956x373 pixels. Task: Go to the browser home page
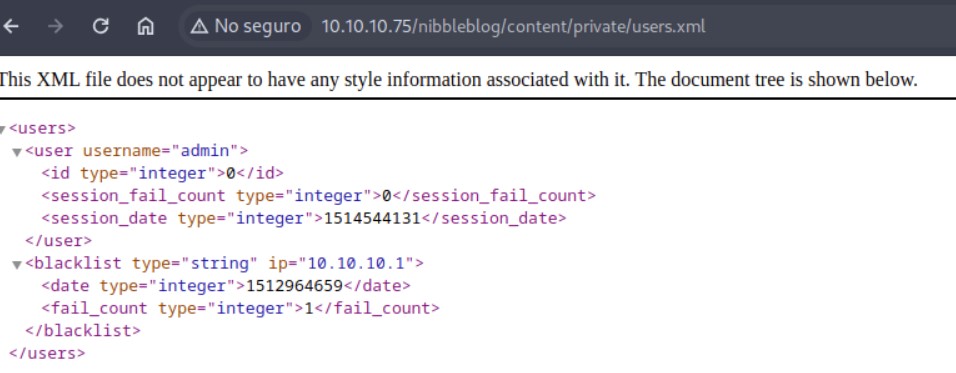145,26
